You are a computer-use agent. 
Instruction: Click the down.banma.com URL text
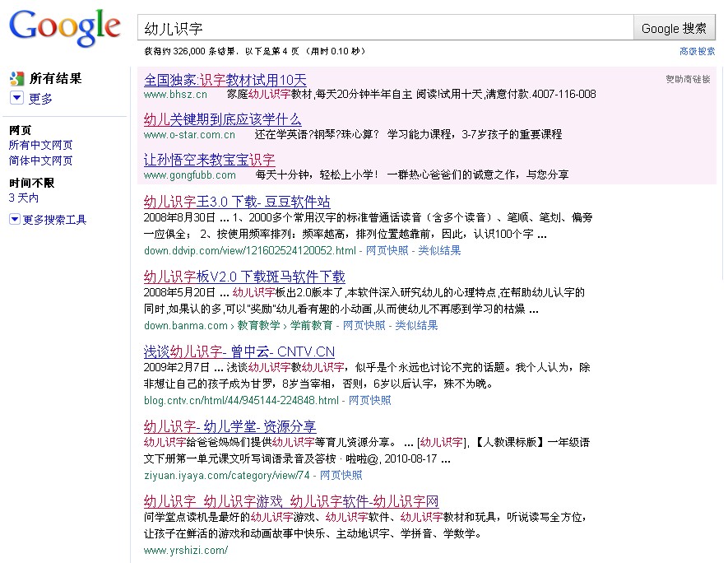pos(186,325)
